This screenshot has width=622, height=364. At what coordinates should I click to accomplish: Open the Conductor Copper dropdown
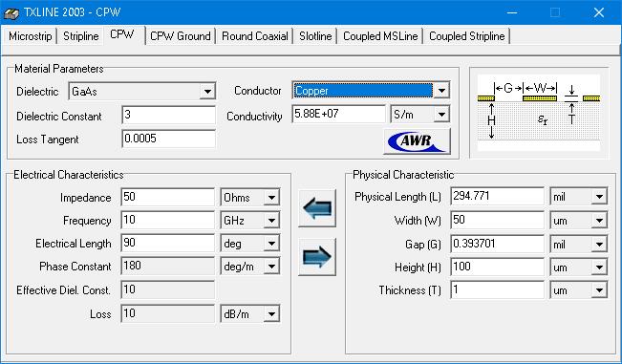(x=441, y=91)
